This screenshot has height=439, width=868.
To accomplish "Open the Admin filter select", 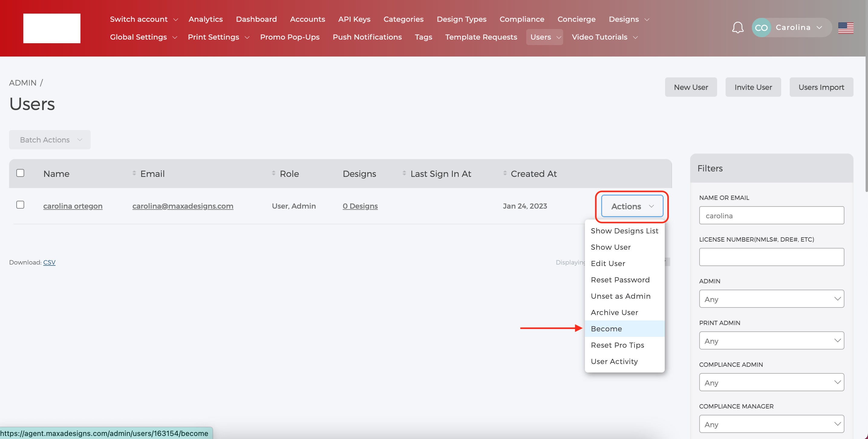I will point(771,299).
